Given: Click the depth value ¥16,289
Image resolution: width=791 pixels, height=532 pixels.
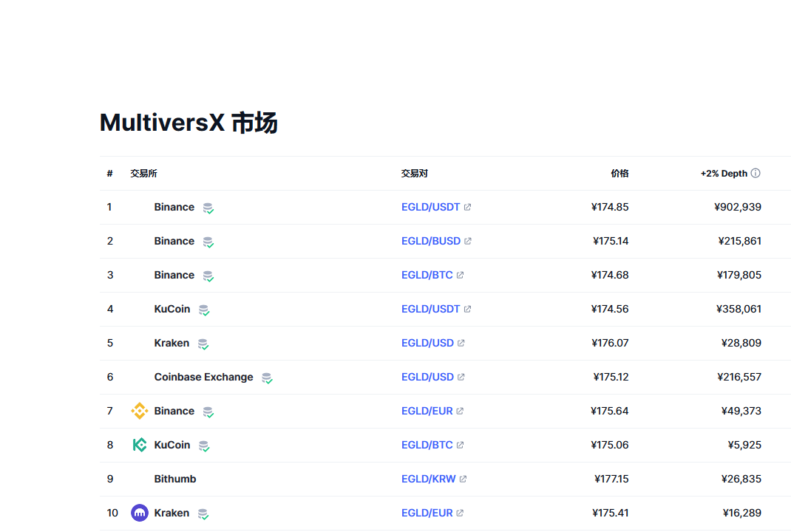Looking at the screenshot, I should (742, 513).
